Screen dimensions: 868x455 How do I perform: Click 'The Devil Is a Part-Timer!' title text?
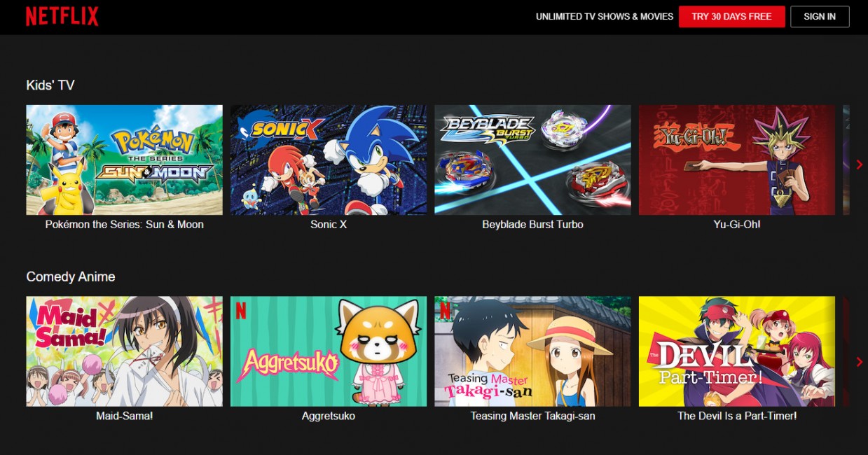tap(737, 416)
